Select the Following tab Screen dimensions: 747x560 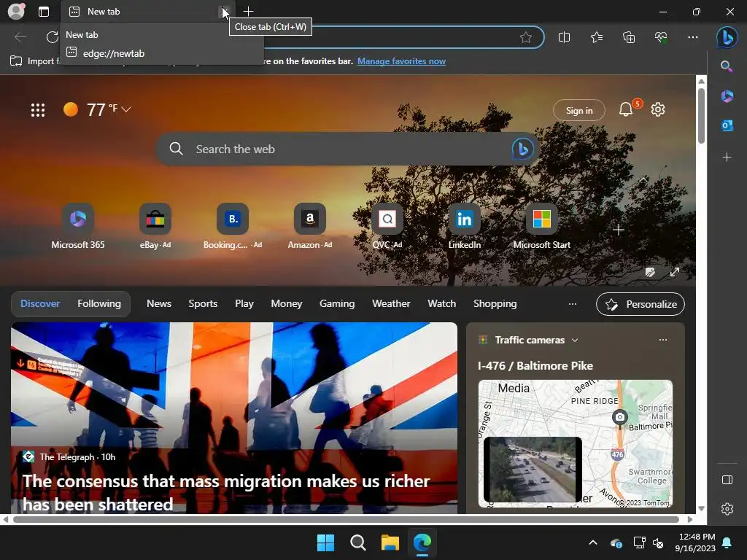(99, 304)
